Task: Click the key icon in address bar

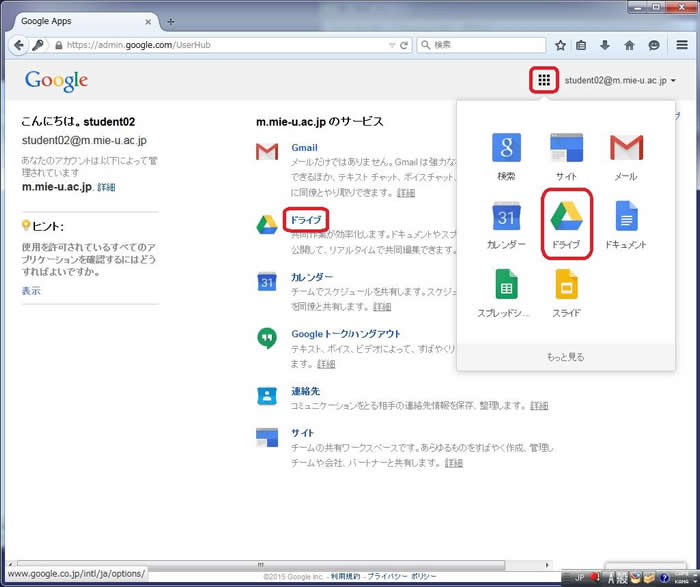Action: pyautogui.click(x=38, y=45)
